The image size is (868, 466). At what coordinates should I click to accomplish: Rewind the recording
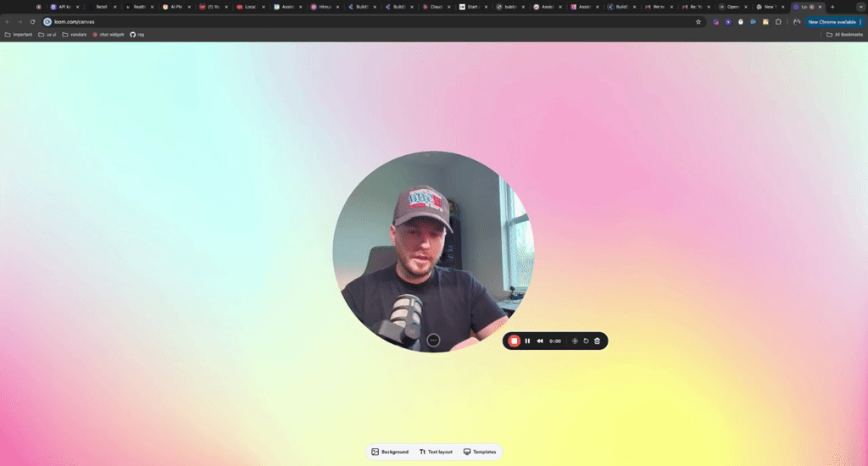point(540,341)
